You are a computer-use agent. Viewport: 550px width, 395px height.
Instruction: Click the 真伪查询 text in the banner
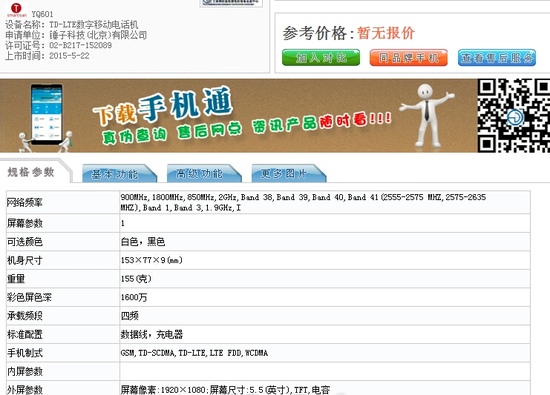click(134, 135)
